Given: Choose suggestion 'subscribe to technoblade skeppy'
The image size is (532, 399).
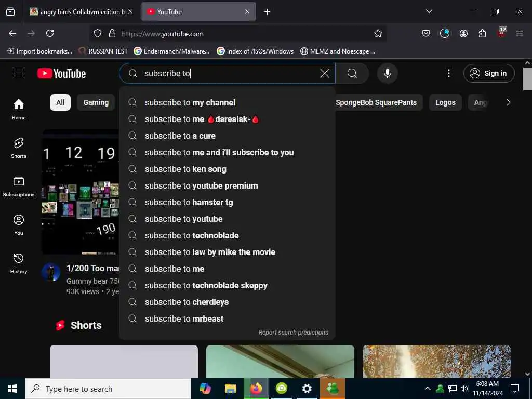Looking at the screenshot, I should (227, 285).
